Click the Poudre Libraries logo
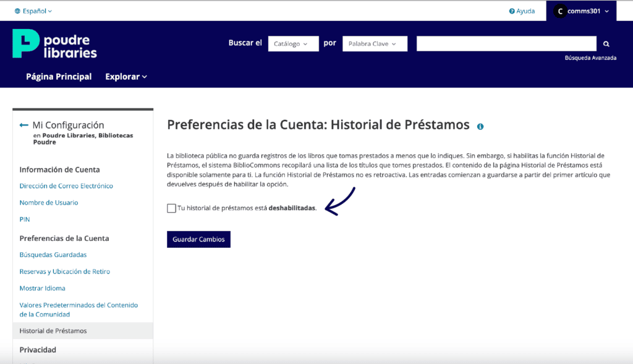633x364 pixels. pos(54,44)
